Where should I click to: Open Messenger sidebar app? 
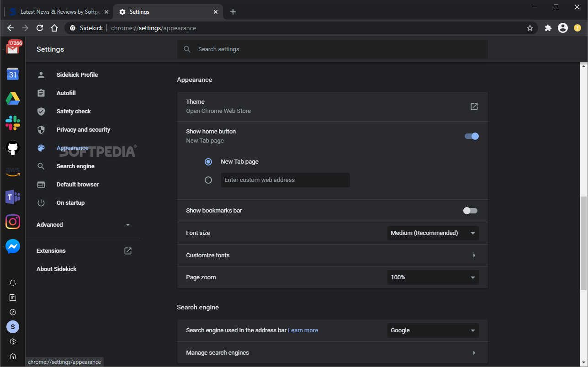coord(13,247)
